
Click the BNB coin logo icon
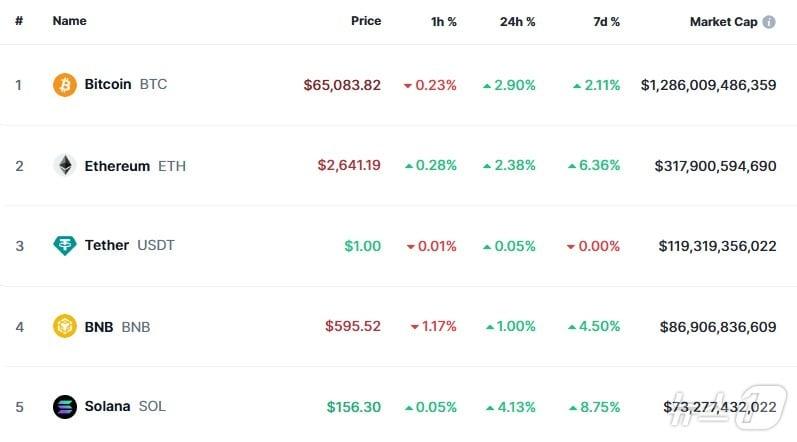point(65,326)
